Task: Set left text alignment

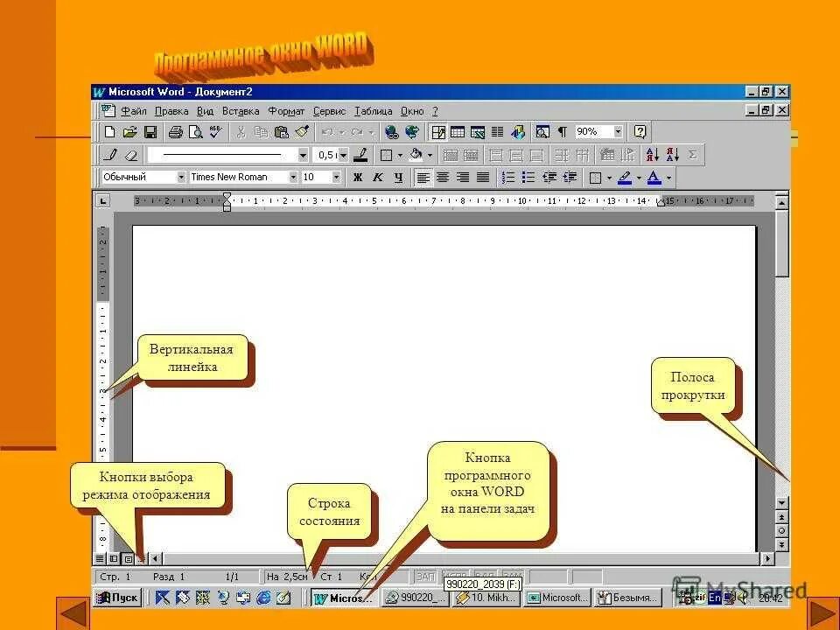Action: tap(423, 178)
